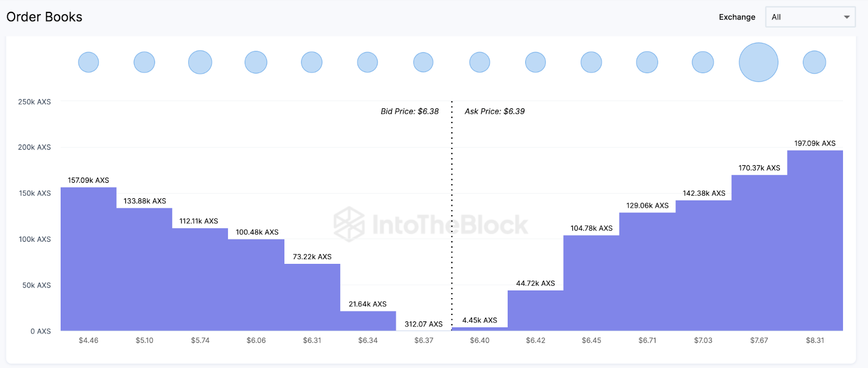The width and height of the screenshot is (868, 368).
Task: Click the Ask Price: $6.39 label
Action: pyautogui.click(x=495, y=111)
